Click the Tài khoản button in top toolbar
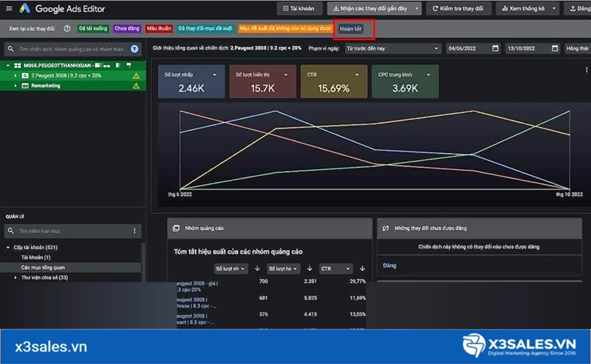Screen dimensions: 591x364 tap(299, 8)
